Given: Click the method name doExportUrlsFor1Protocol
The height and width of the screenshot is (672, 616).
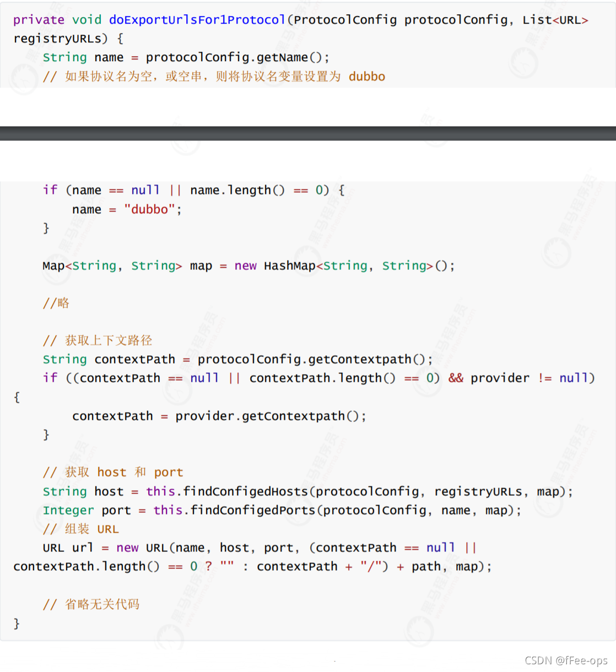Looking at the screenshot, I should pyautogui.click(x=197, y=20).
